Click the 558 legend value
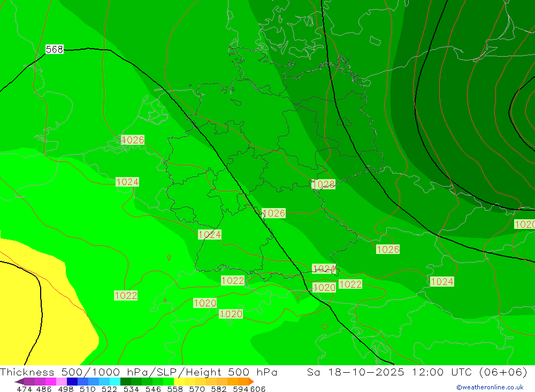Screen dimensions: 535x392 (x=175, y=389)
